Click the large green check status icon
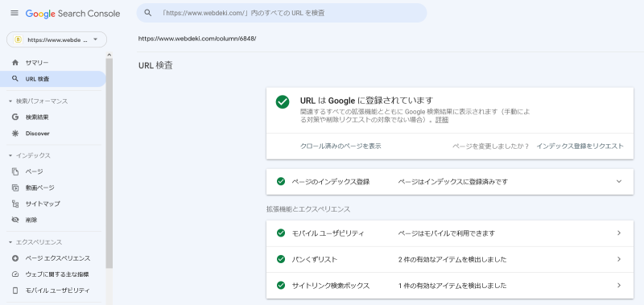644x305 pixels. pyautogui.click(x=283, y=102)
